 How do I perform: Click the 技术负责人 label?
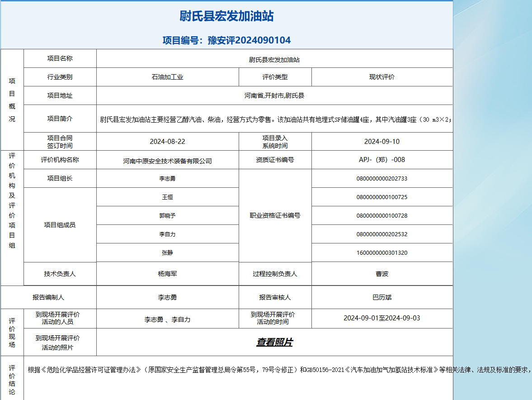tap(60, 274)
